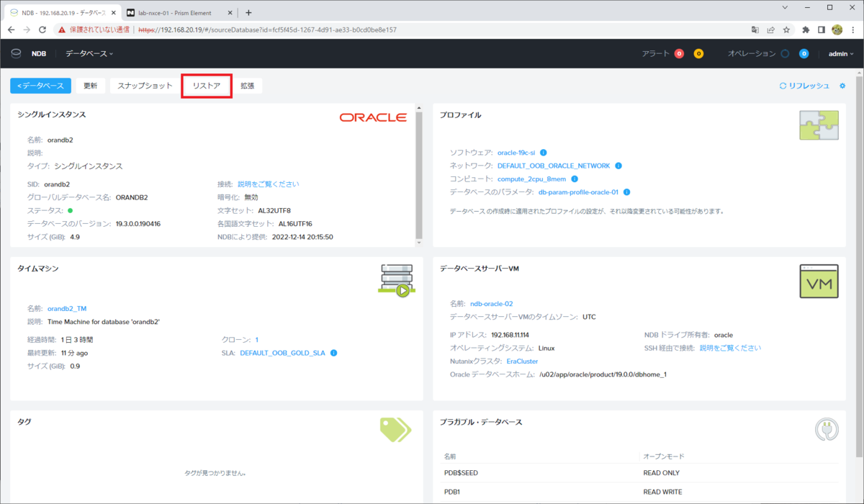Click the 説明をご覧ください connection link
This screenshot has width=864, height=504.
[x=268, y=184]
